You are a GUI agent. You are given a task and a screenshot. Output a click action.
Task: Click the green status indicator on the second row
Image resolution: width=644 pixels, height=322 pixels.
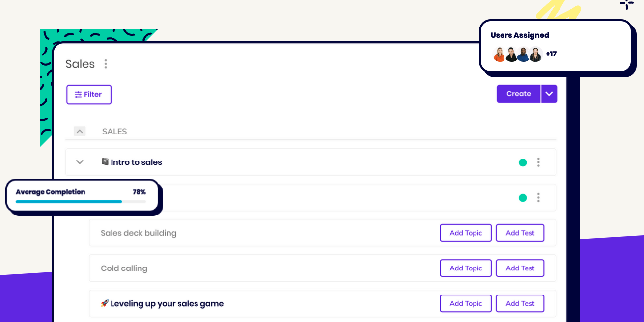coord(523,197)
